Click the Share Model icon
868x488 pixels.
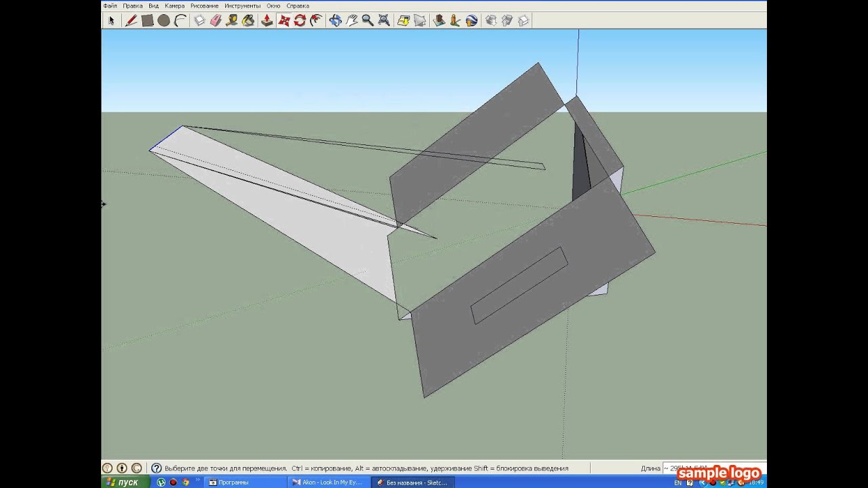[x=507, y=20]
